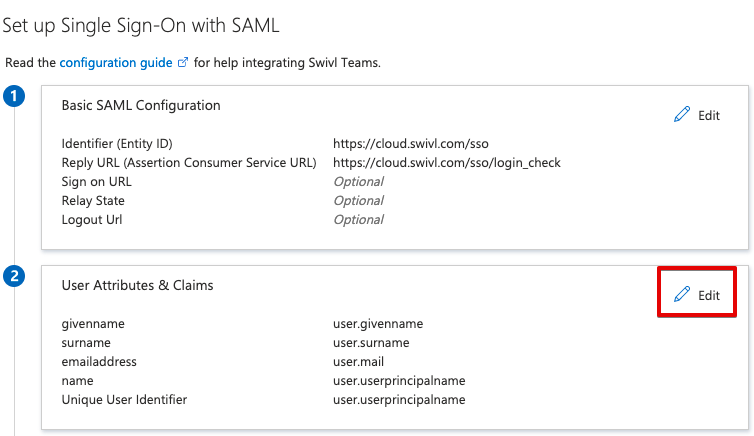Click Edit text for Basic SAML Configuration
This screenshot has width=754, height=436.
[x=709, y=115]
